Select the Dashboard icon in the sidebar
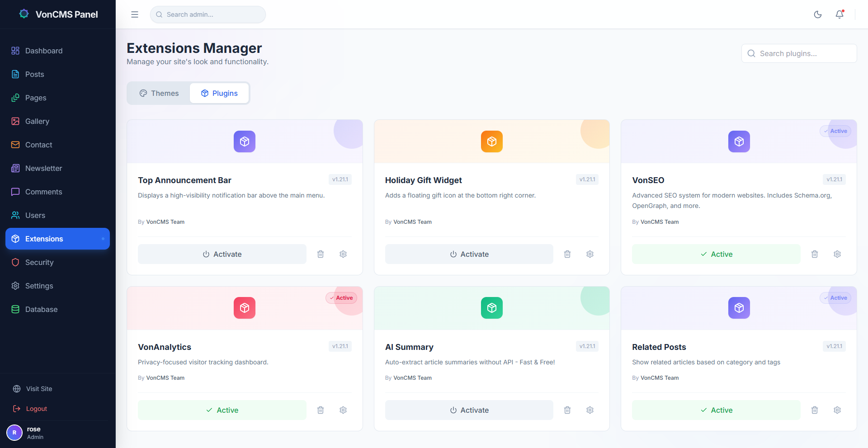Screen dimensions: 868x448 click(15, 51)
